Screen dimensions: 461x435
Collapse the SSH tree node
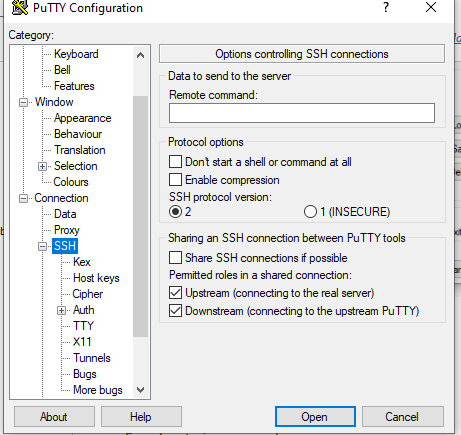(42, 247)
